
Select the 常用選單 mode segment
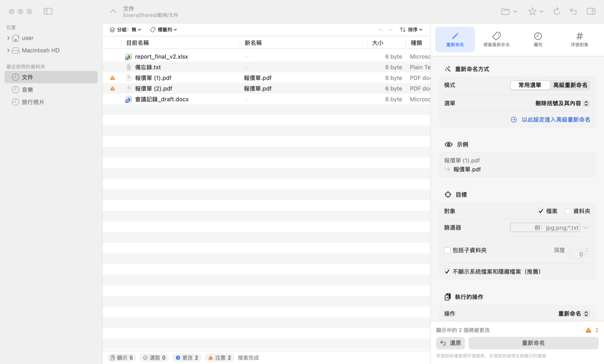point(530,85)
